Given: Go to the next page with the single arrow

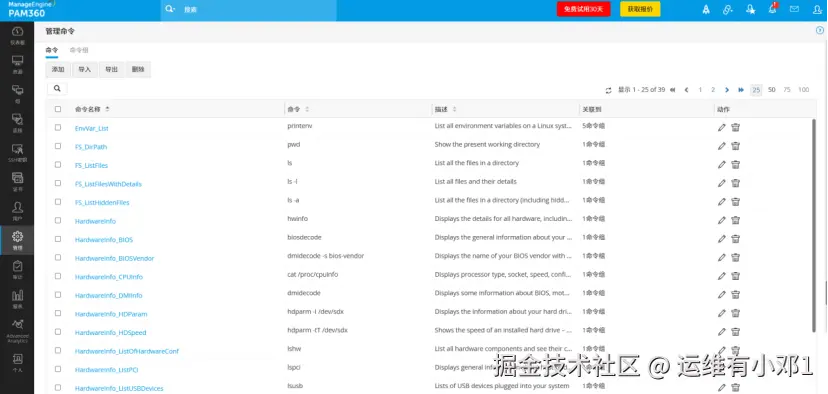Looking at the screenshot, I should click(x=727, y=90).
